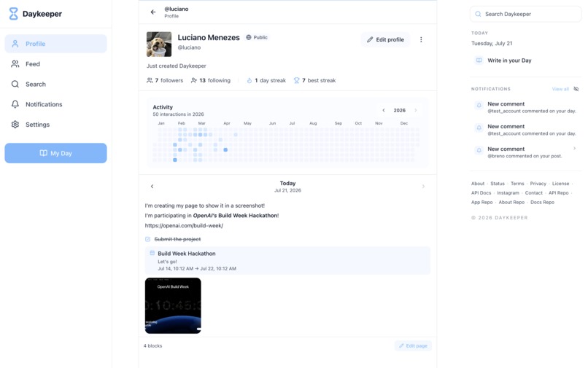The height and width of the screenshot is (368, 588).
Task: Open Notifications from the sidebar
Action: pyautogui.click(x=55, y=104)
